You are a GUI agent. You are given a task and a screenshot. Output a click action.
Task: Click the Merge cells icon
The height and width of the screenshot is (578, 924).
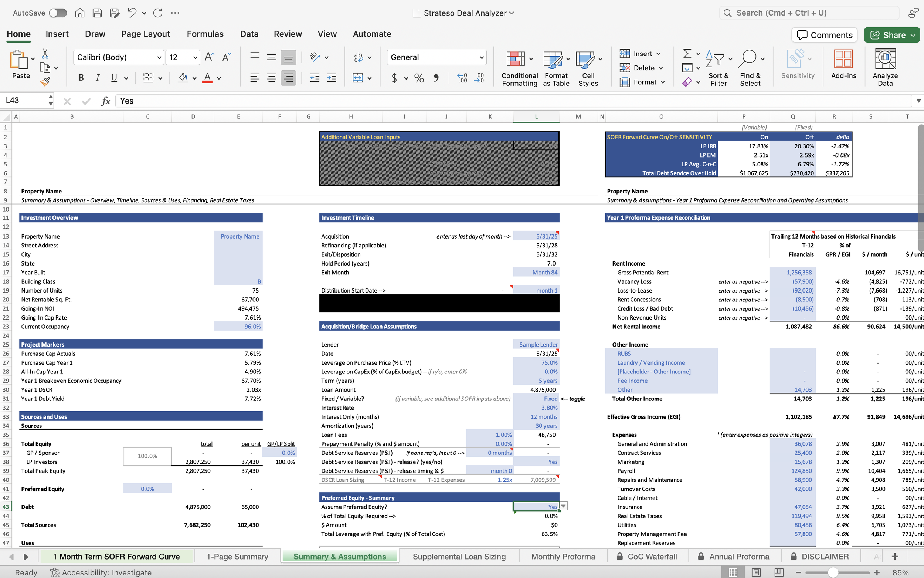(358, 78)
